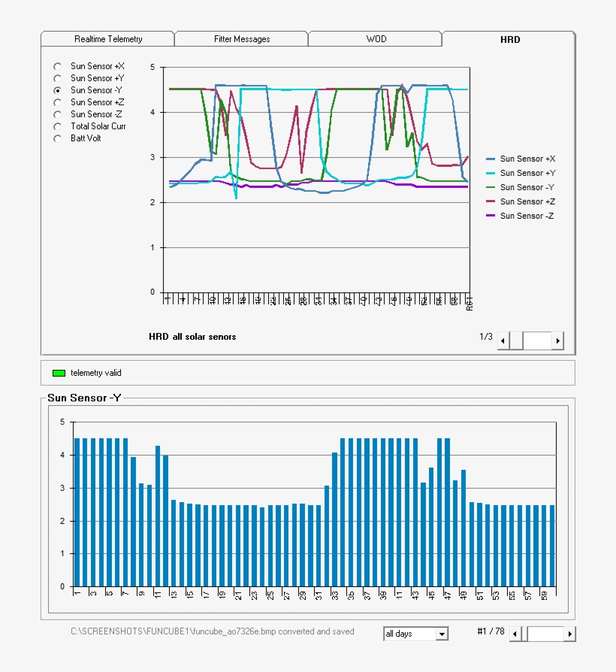Click the 'HRD all solar senors' chart title
This screenshot has width=616, height=672.
coord(192,337)
